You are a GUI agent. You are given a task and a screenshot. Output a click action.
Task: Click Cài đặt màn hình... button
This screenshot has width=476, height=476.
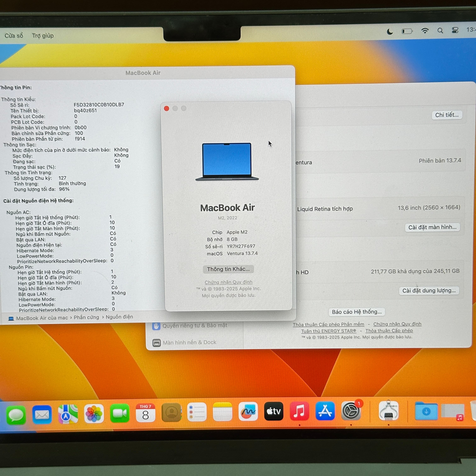point(432,227)
